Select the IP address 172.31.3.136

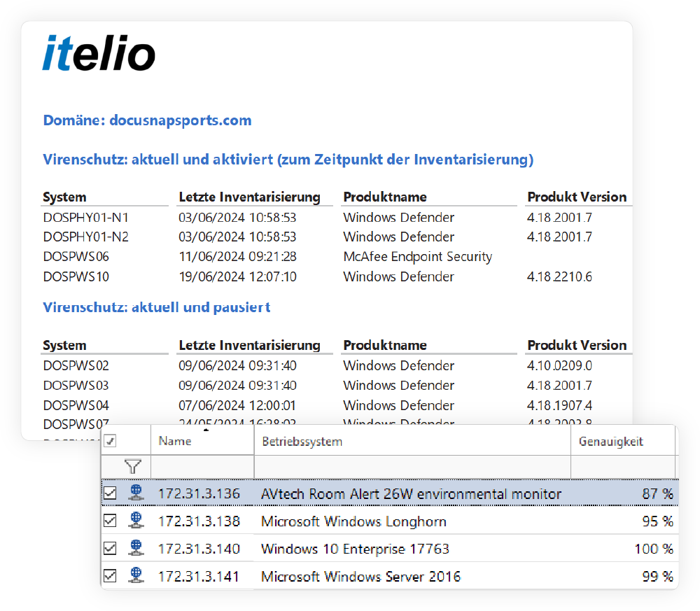tap(199, 493)
